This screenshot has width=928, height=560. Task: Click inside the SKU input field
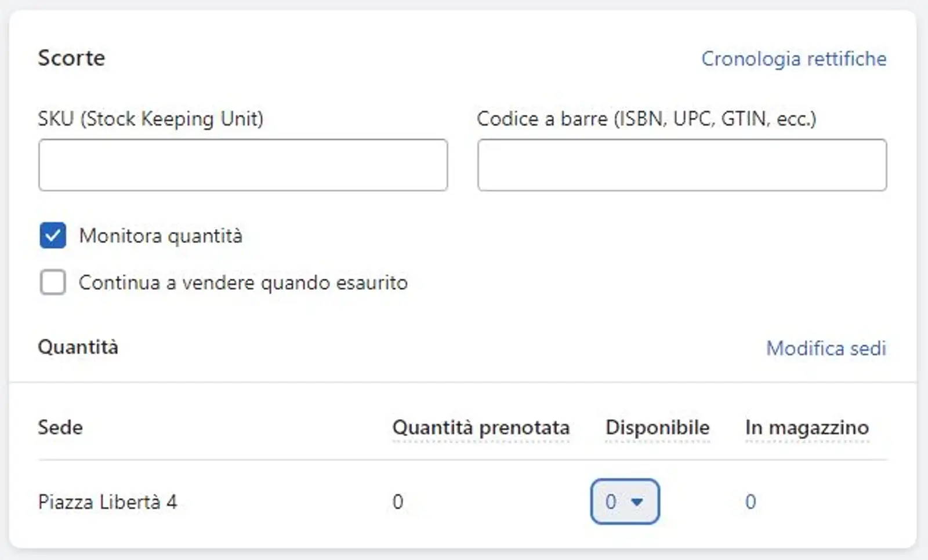(x=242, y=165)
